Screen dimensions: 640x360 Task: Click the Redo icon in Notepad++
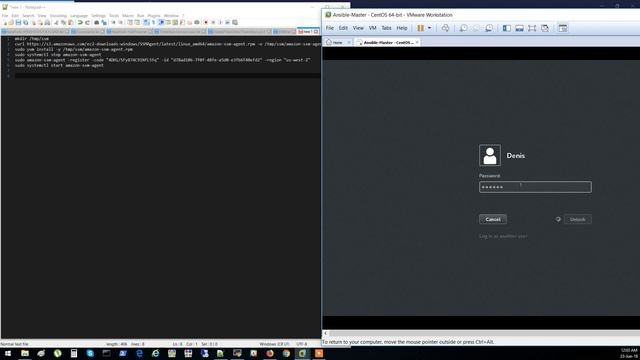tap(87, 22)
